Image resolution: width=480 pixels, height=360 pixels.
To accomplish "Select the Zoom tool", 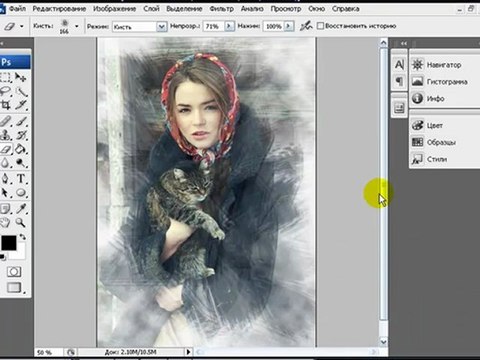I will 21,222.
